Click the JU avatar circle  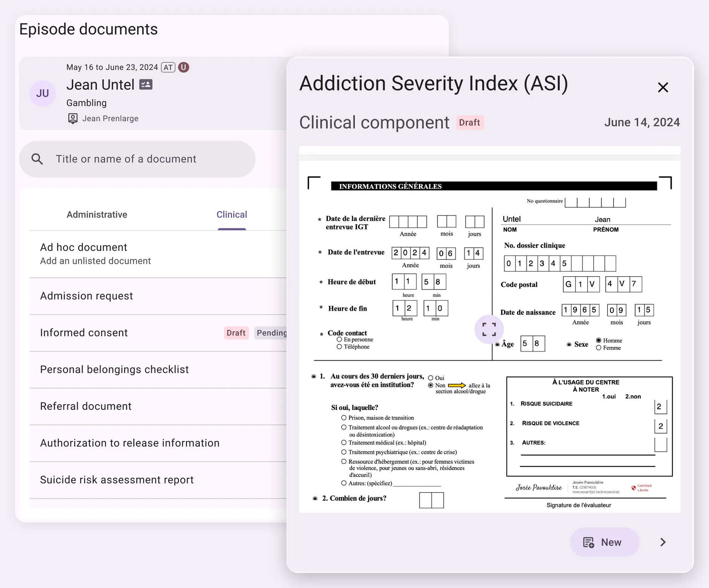(x=43, y=93)
